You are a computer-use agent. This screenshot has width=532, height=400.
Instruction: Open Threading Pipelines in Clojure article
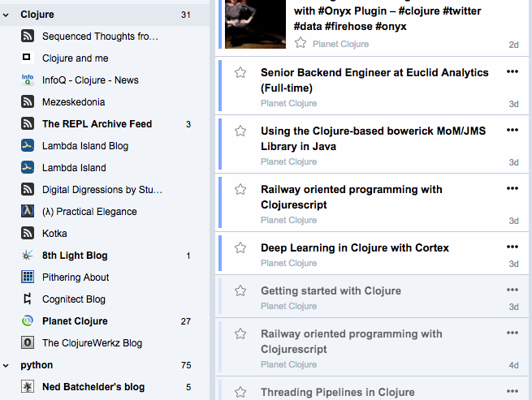pyautogui.click(x=338, y=393)
